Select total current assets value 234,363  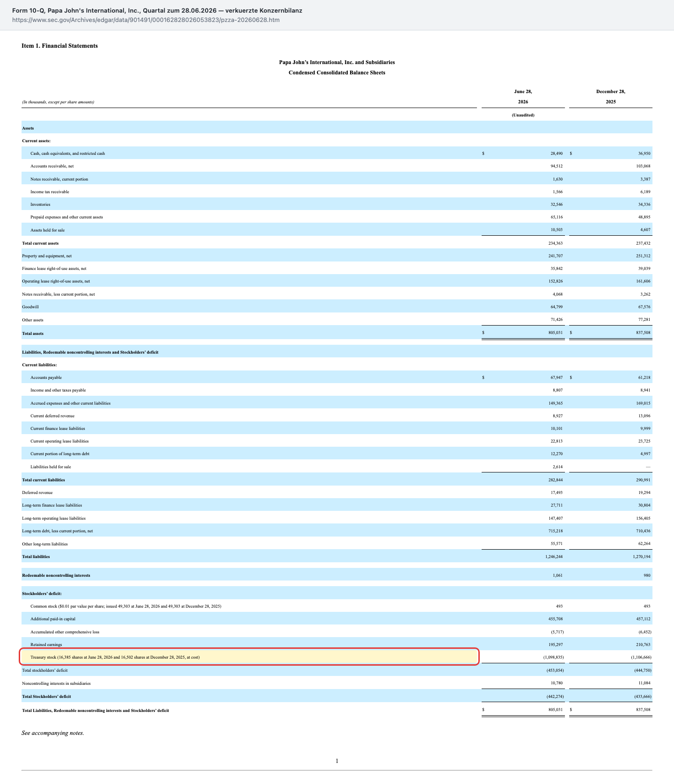(x=556, y=243)
